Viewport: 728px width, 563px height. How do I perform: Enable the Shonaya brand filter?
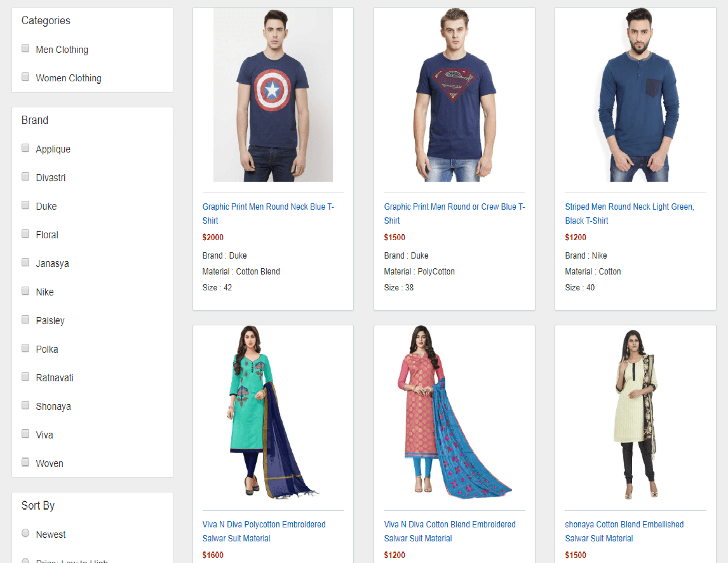click(25, 405)
